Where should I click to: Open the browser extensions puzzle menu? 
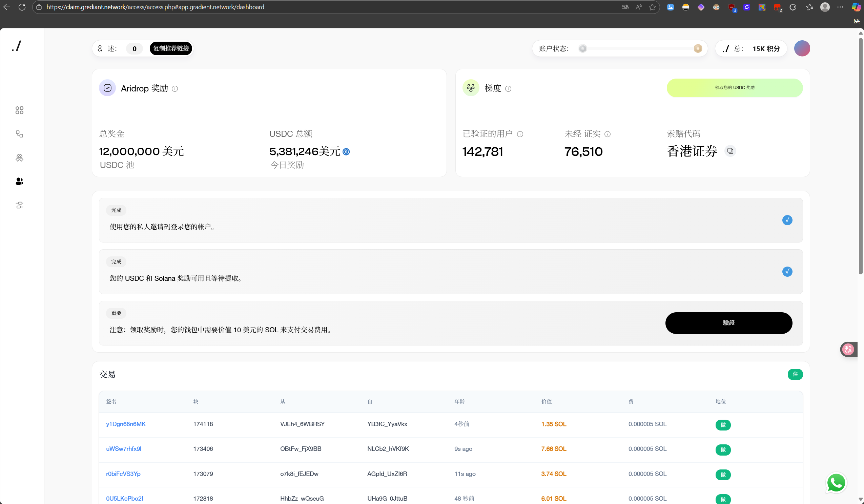pos(793,7)
